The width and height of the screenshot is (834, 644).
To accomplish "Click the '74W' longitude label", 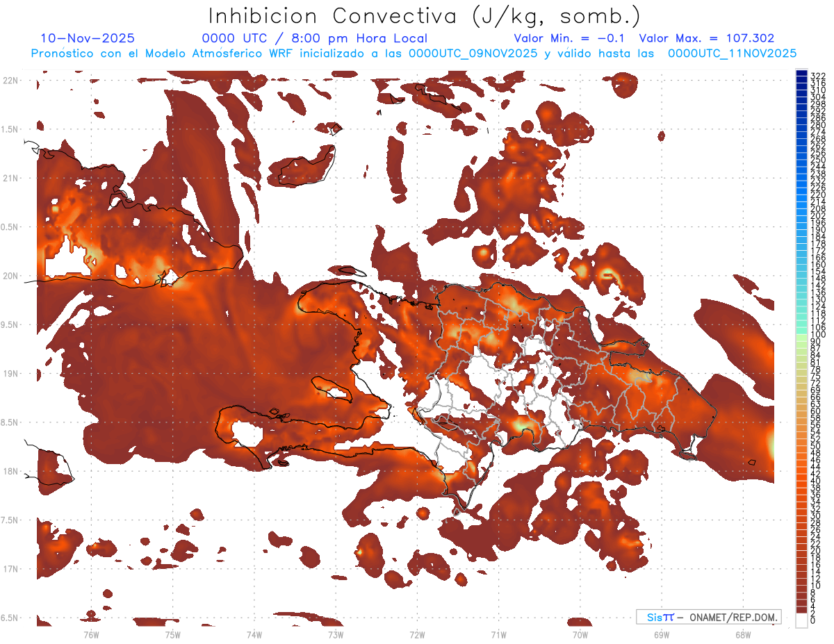I will (254, 634).
